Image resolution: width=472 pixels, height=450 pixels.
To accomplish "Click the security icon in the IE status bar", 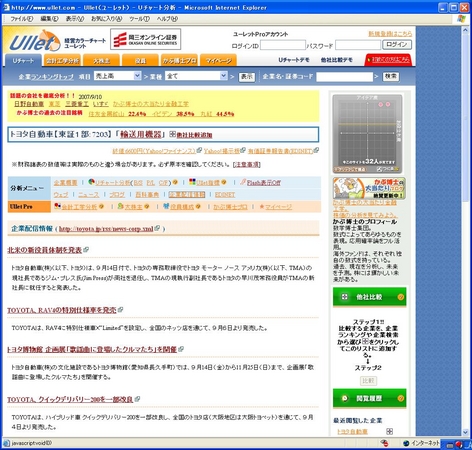I will point(384,443).
